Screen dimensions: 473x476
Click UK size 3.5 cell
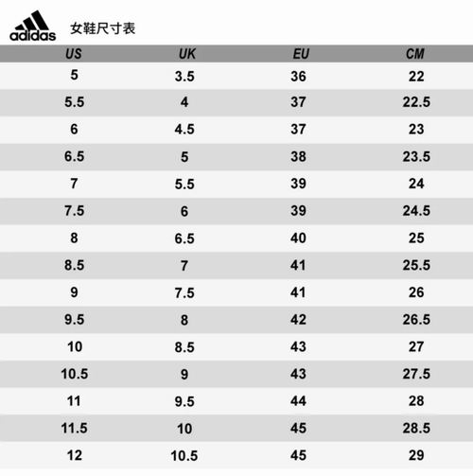(184, 77)
